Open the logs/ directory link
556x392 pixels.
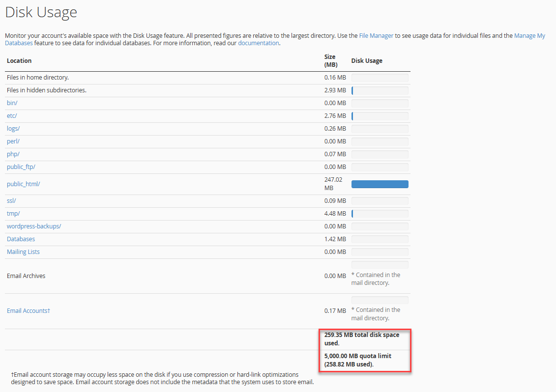(13, 128)
